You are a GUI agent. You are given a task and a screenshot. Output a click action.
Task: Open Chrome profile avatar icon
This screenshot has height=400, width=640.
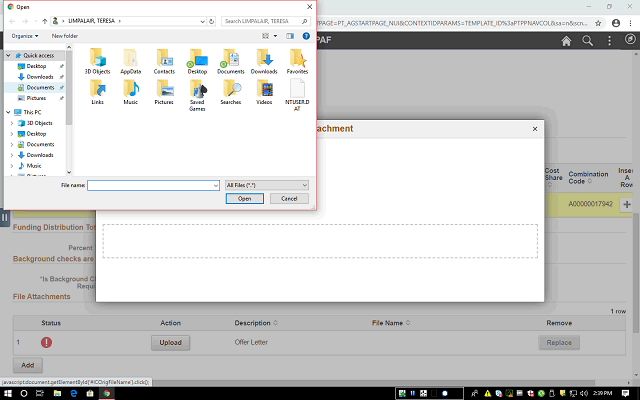click(616, 23)
